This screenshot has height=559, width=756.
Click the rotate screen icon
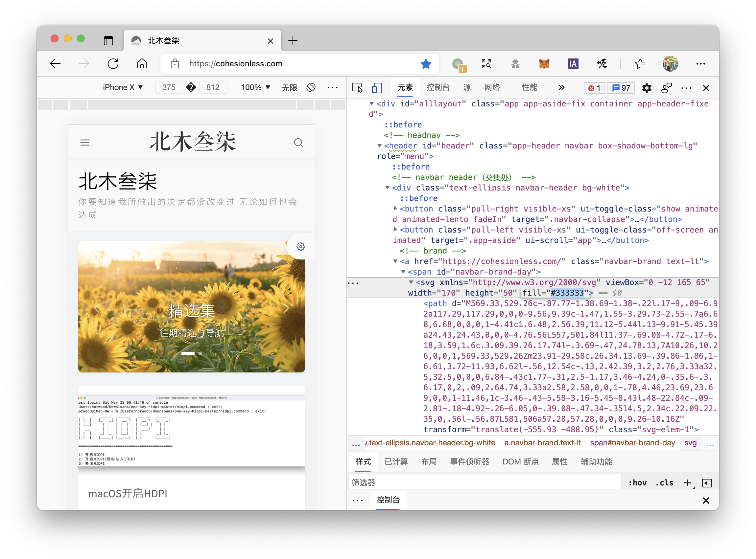click(311, 87)
